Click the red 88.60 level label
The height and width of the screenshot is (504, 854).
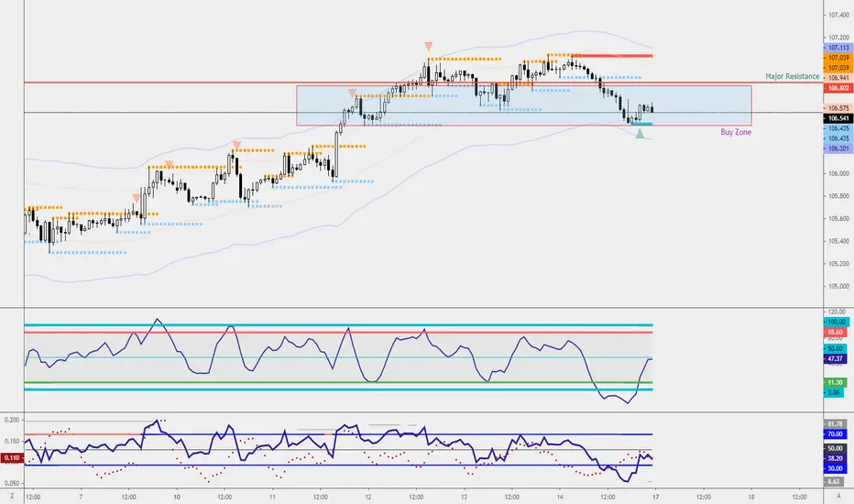click(x=835, y=332)
